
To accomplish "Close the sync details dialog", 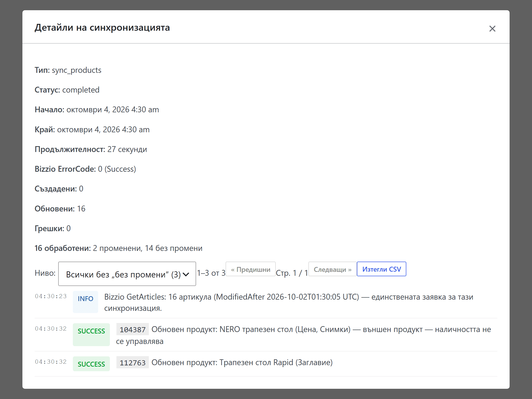I will coord(492,29).
